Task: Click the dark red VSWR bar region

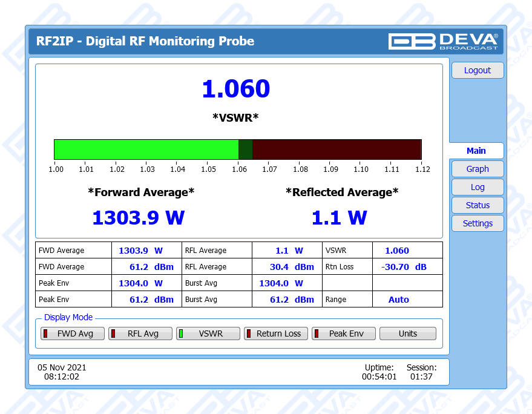Action: pyautogui.click(x=336, y=149)
